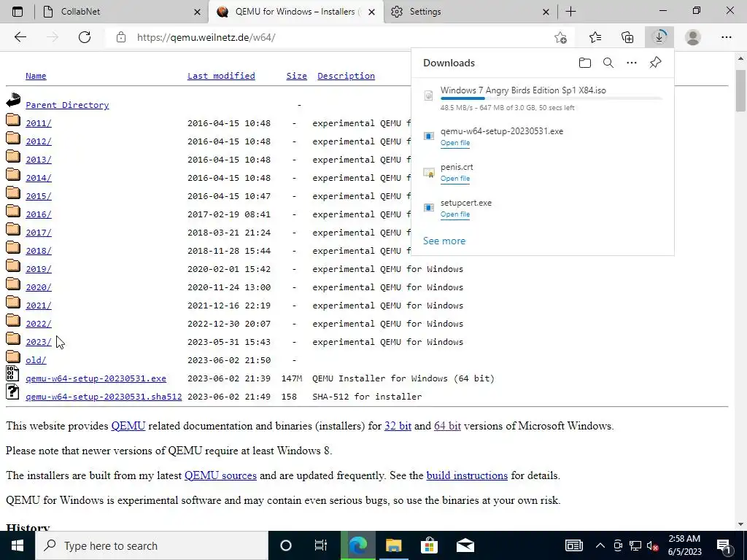View site information lock icon
747x560 pixels.
coord(121,37)
